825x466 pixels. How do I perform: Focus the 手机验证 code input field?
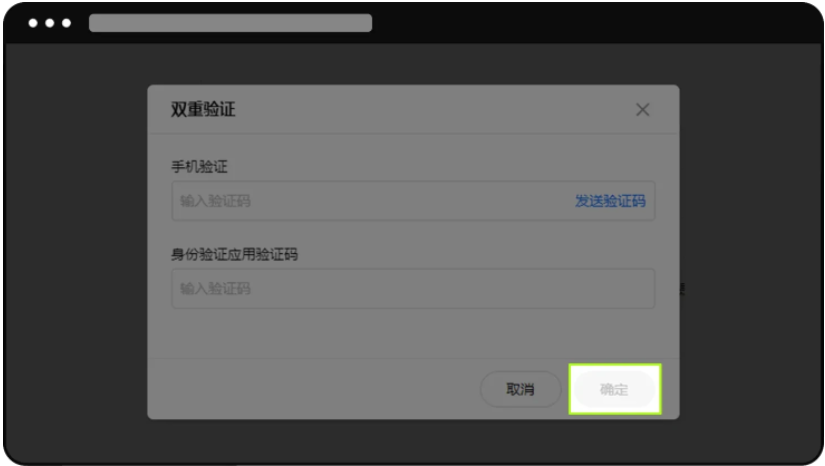point(413,201)
